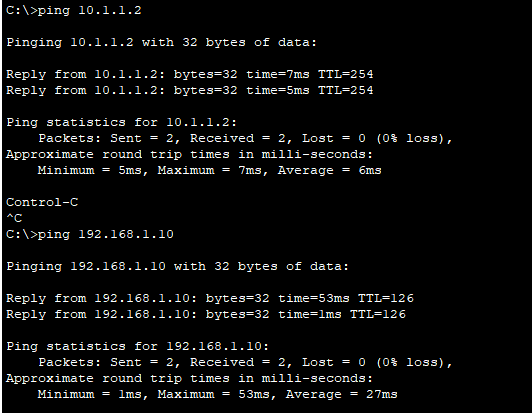Click the first command line 'ping 10.1.1.2'
Viewport: 532px width, 413px height.
click(74, 10)
